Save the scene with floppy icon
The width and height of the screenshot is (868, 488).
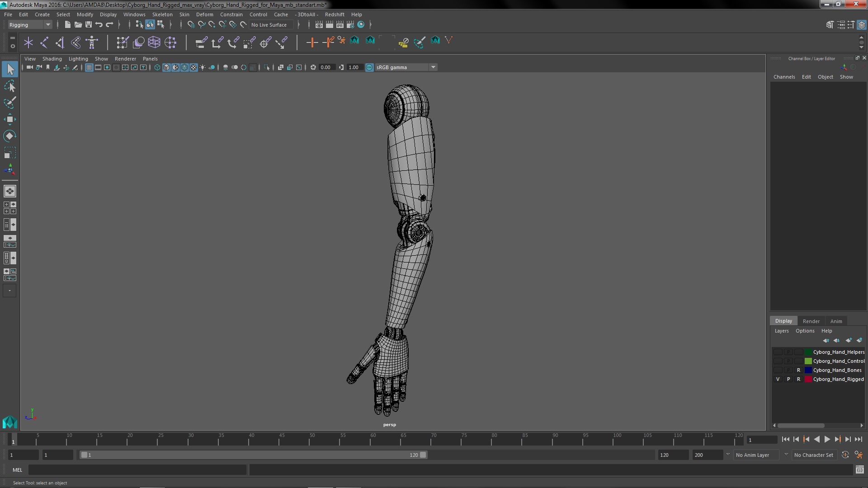tap(89, 25)
